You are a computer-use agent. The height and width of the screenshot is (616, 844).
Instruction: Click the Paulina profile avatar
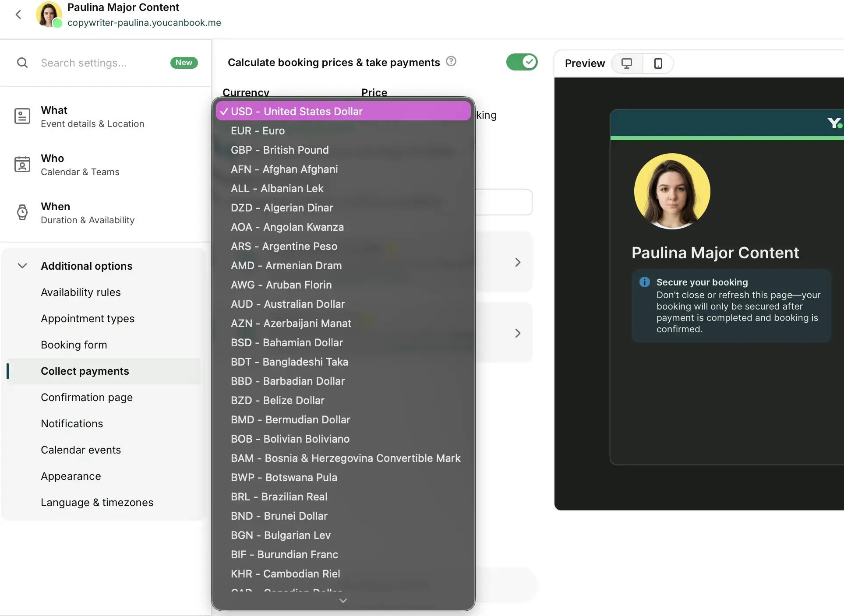coord(49,14)
